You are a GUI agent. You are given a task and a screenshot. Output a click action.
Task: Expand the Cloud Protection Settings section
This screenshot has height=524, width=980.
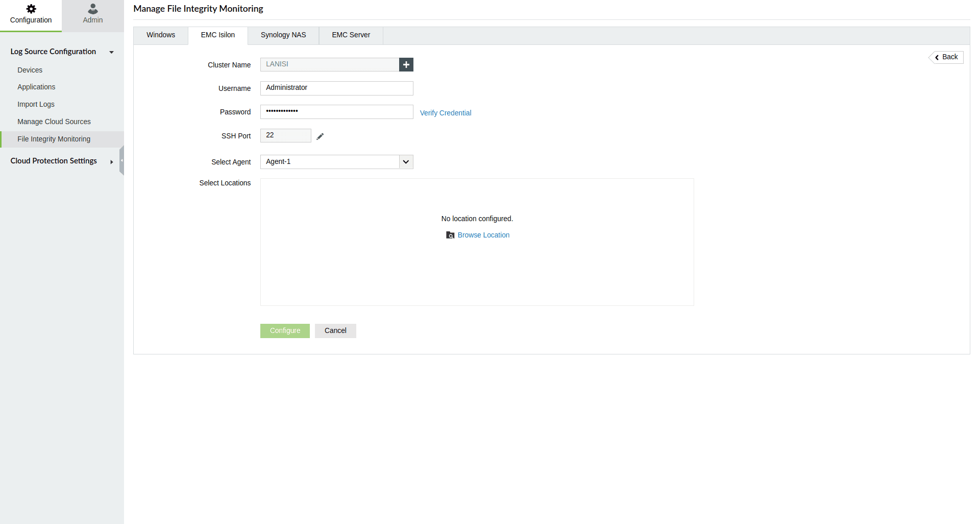[111, 162]
